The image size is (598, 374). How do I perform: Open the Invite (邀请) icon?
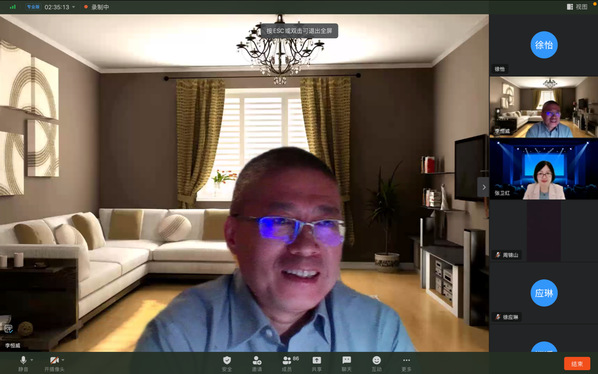[257, 363]
